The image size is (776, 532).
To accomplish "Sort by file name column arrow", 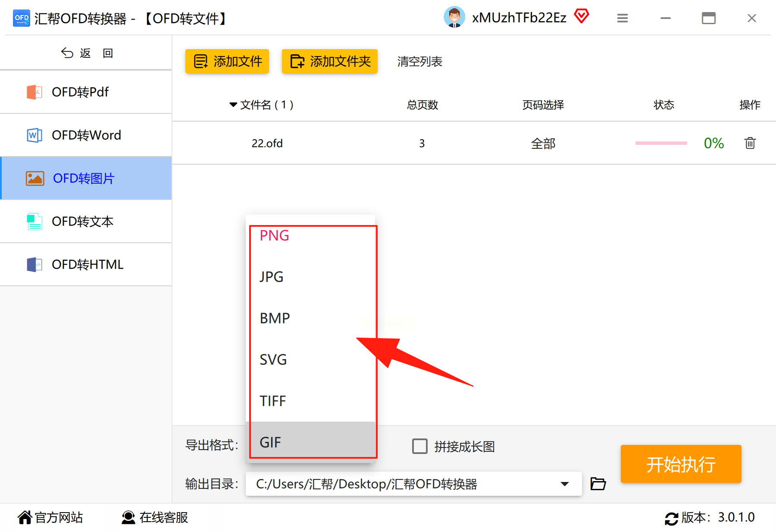I will pos(233,105).
